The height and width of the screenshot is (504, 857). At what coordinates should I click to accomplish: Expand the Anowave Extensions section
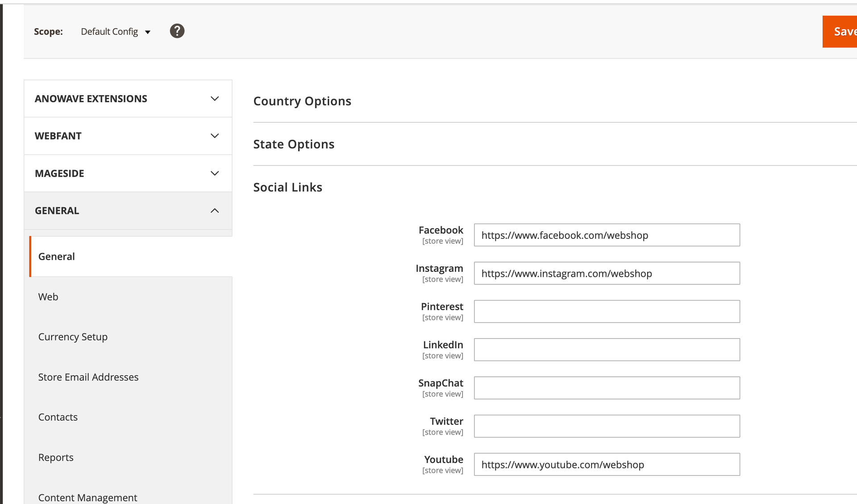point(128,99)
